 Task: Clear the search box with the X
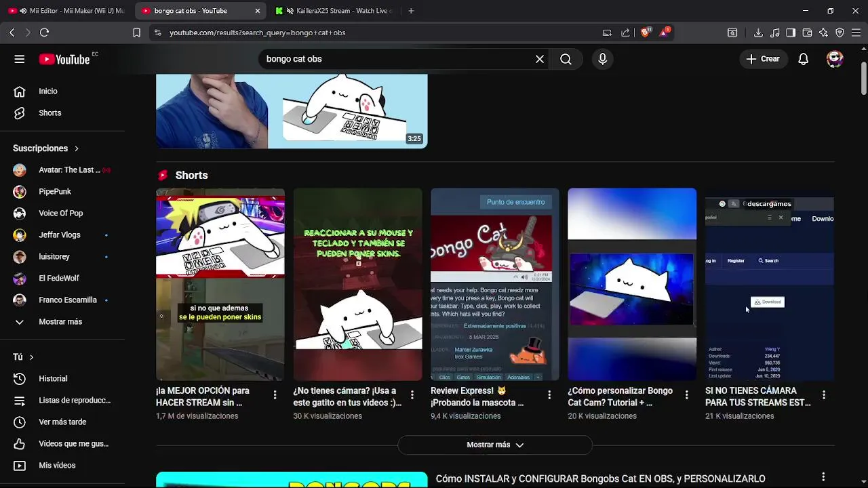(540, 59)
